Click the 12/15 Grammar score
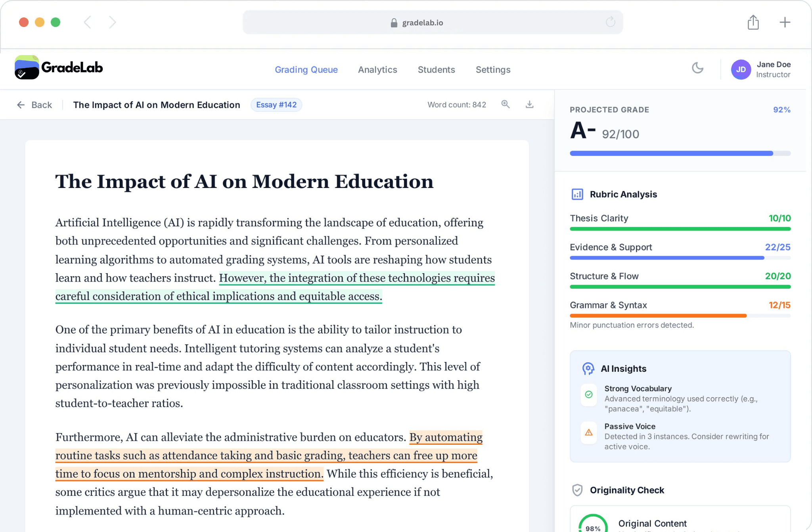 [x=779, y=305]
